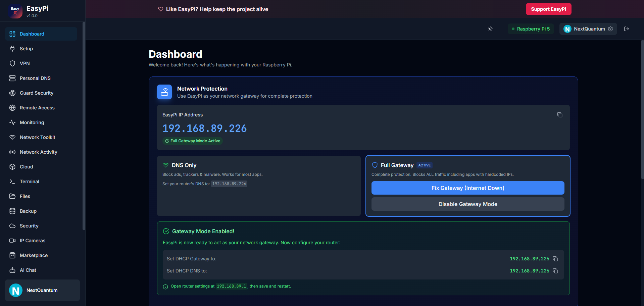This screenshot has width=644, height=306.
Task: Click the Network Protection router icon
Action: point(164,92)
